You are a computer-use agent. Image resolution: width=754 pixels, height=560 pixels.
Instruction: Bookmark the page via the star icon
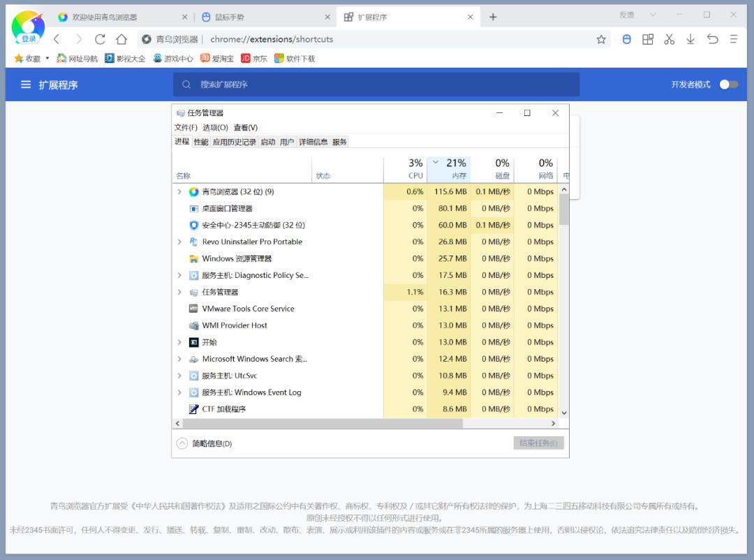(601, 40)
